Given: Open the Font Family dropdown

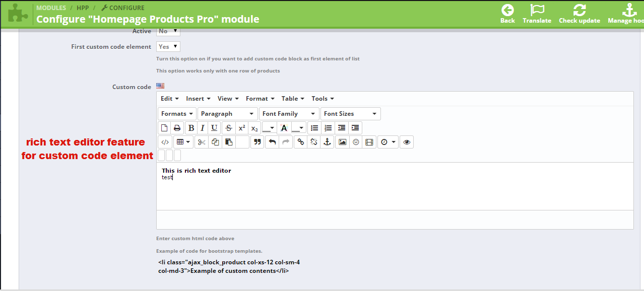Looking at the screenshot, I should pos(289,114).
